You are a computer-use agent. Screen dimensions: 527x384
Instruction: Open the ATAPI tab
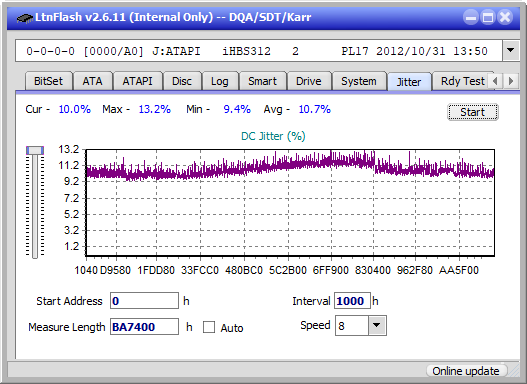click(137, 81)
